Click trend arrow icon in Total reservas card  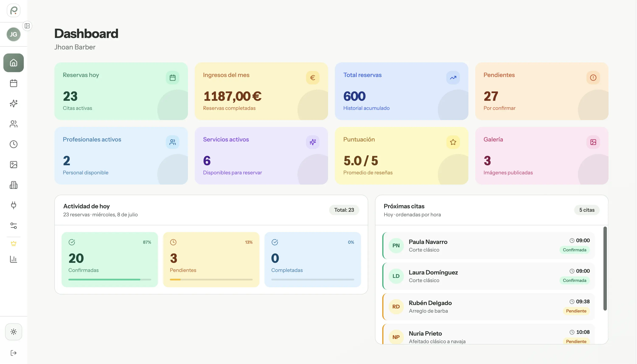(x=453, y=78)
